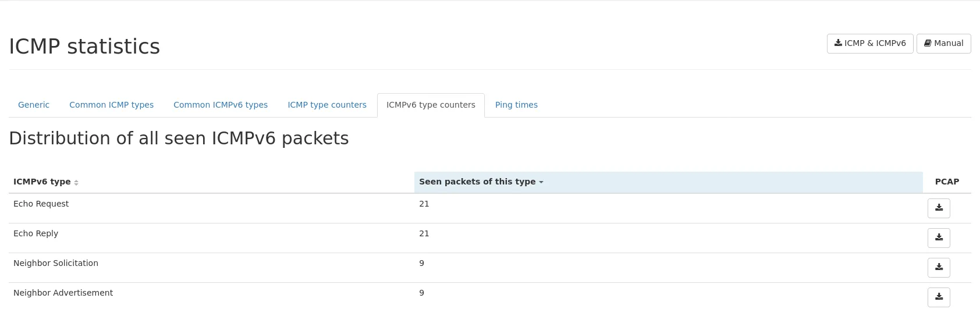Show the Ping times tab
This screenshot has height=323, width=980.
(516, 105)
